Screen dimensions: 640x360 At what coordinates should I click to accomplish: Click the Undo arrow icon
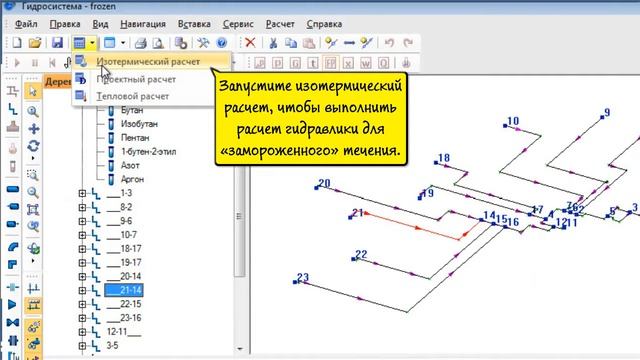coord(389,42)
